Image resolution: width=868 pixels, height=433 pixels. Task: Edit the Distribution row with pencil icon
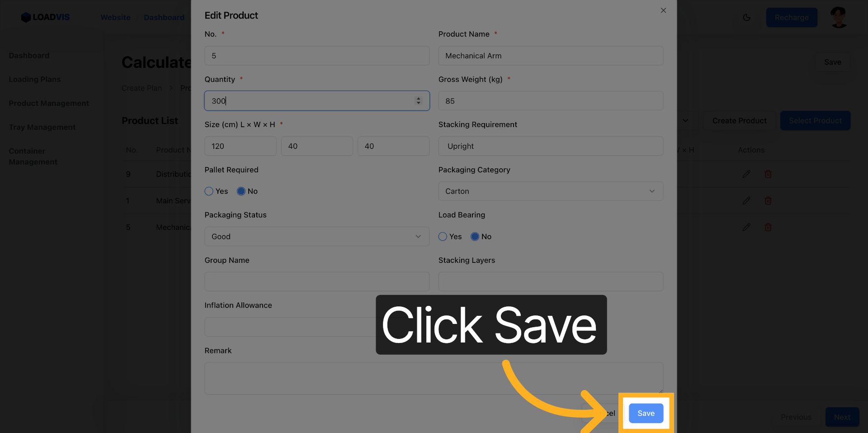coord(746,174)
